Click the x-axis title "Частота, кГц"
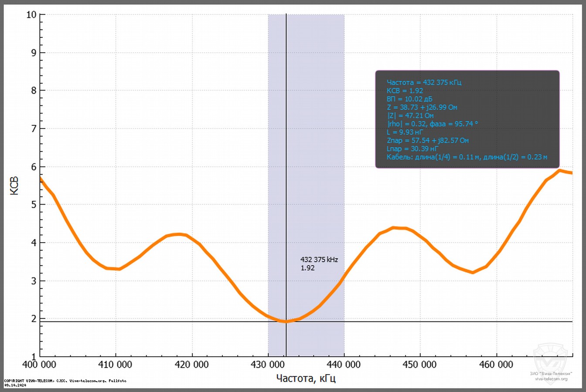The height and width of the screenshot is (392, 586). (306, 378)
